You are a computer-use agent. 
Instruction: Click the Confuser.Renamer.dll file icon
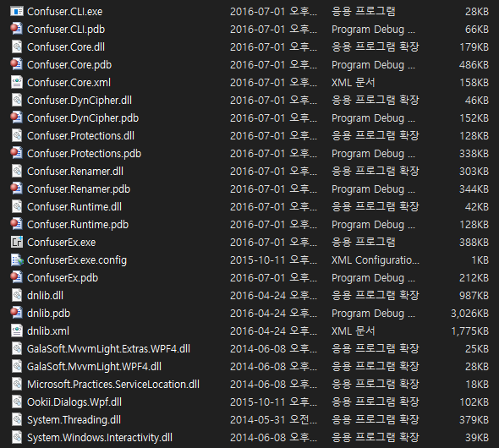point(17,172)
